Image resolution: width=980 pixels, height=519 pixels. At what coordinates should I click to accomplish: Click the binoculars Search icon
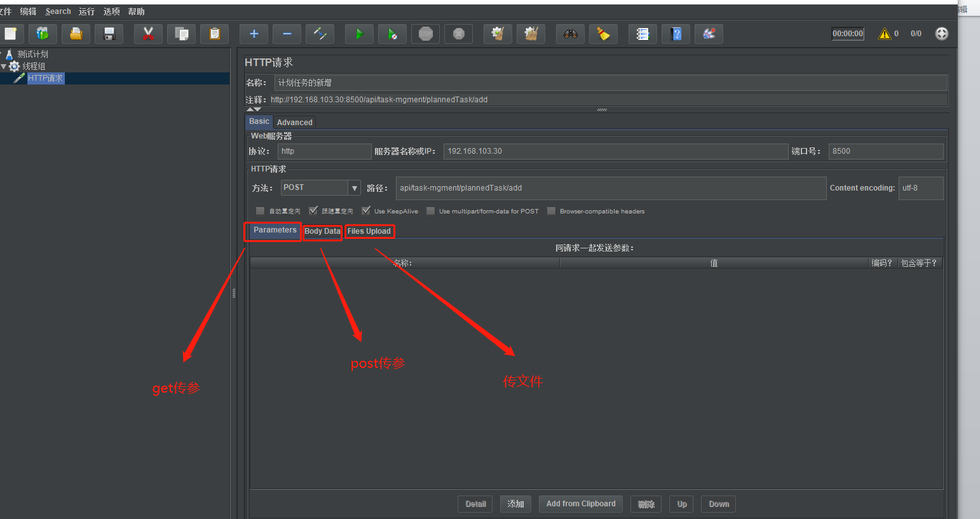click(570, 34)
